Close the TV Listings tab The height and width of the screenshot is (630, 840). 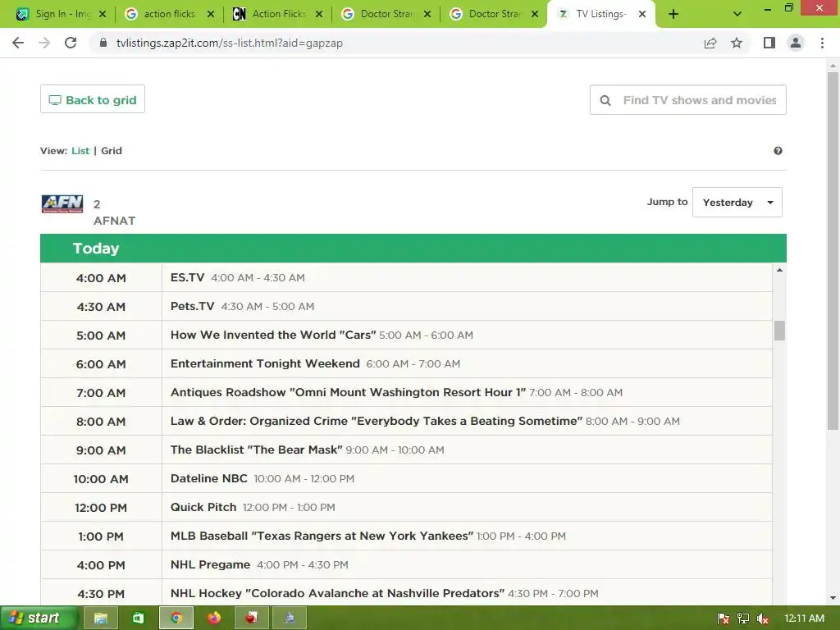pos(641,14)
